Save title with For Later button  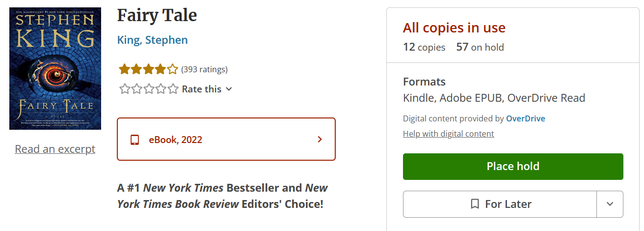pyautogui.click(x=500, y=204)
